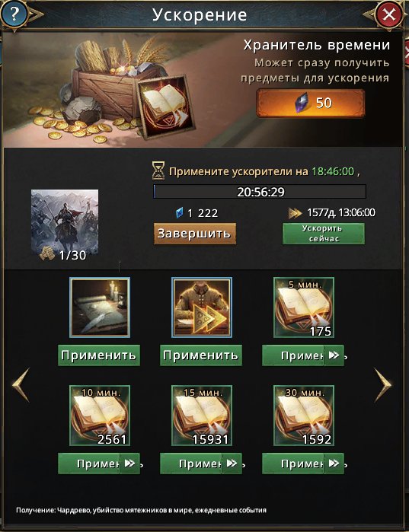Select the 5 мин. speedup book icon
The width and height of the screenshot is (409, 532).
click(304, 307)
